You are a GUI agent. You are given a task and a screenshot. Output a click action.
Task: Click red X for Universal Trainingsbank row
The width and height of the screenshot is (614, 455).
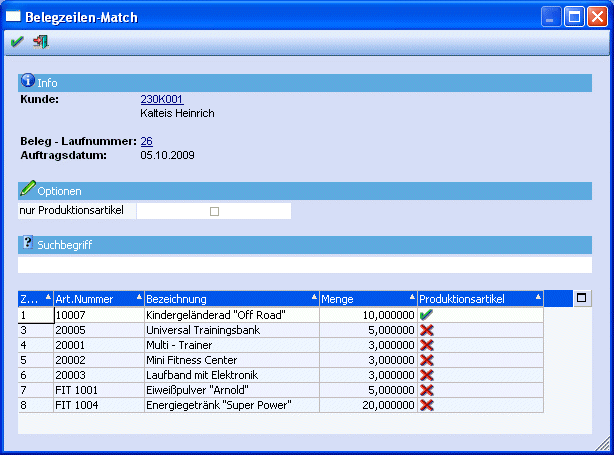coord(427,330)
